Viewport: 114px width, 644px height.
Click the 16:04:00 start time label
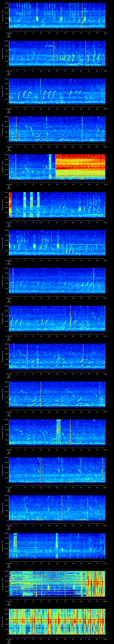tap(9, 109)
